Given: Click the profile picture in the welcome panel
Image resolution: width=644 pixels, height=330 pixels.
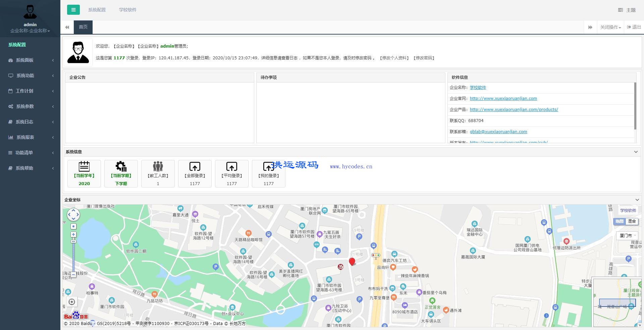Looking at the screenshot, I should [x=78, y=52].
